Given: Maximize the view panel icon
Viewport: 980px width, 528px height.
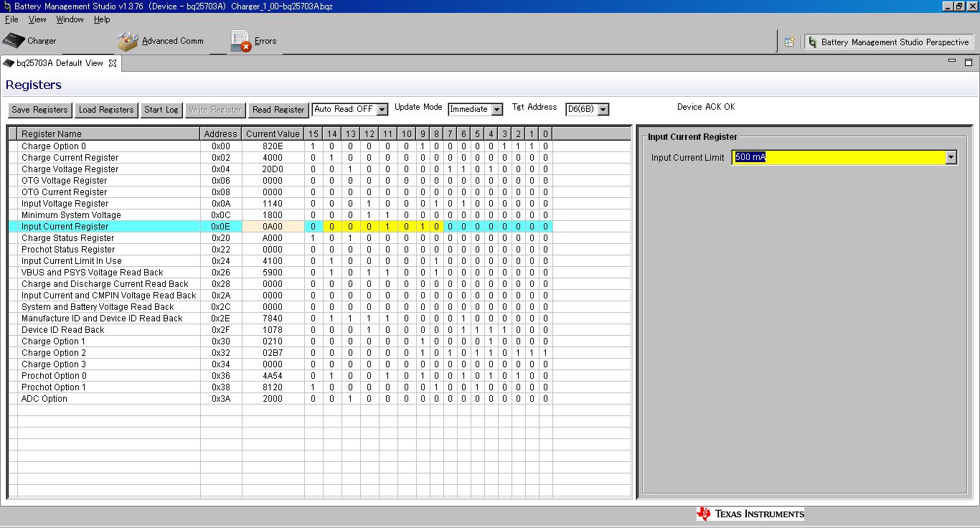Looking at the screenshot, I should 969,62.
